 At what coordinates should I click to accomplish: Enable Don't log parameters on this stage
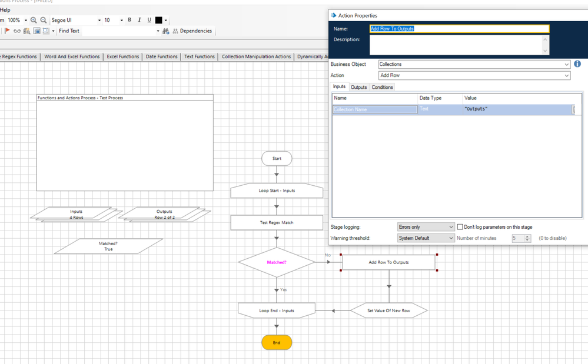pos(460,227)
